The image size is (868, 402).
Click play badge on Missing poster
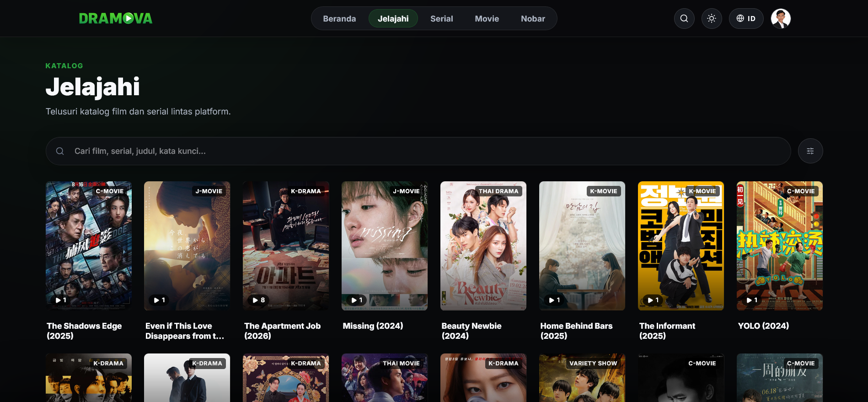pyautogui.click(x=357, y=300)
